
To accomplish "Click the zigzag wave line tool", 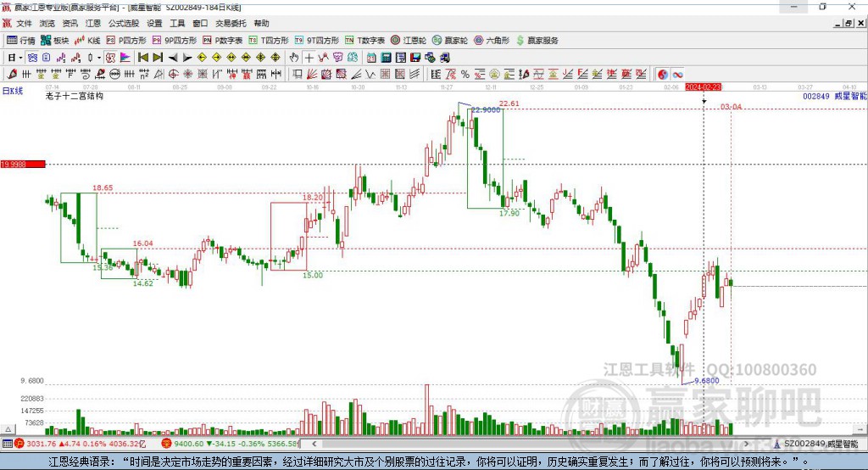I will point(370,75).
